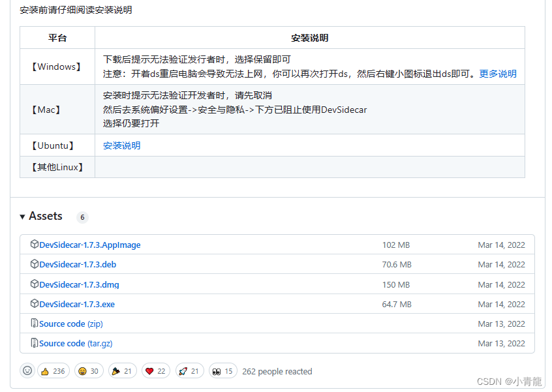
Task: Click the archive icon beside Source code (tar.gz)
Action: coord(35,343)
